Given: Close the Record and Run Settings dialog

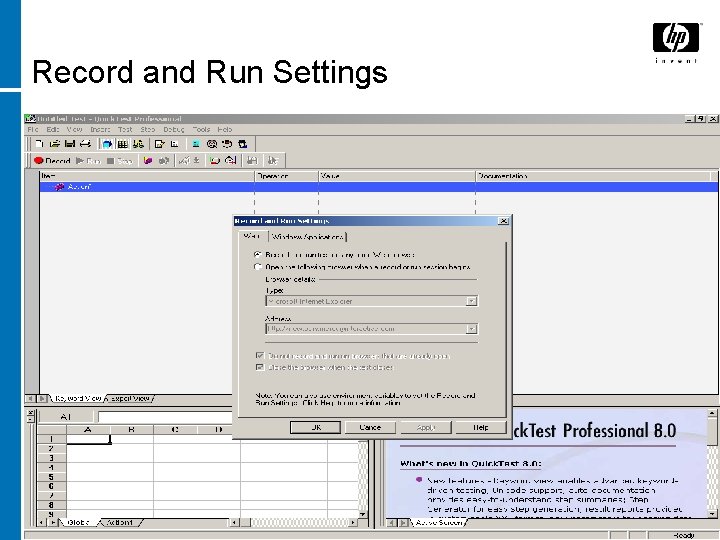Looking at the screenshot, I should pyautogui.click(x=503, y=221).
